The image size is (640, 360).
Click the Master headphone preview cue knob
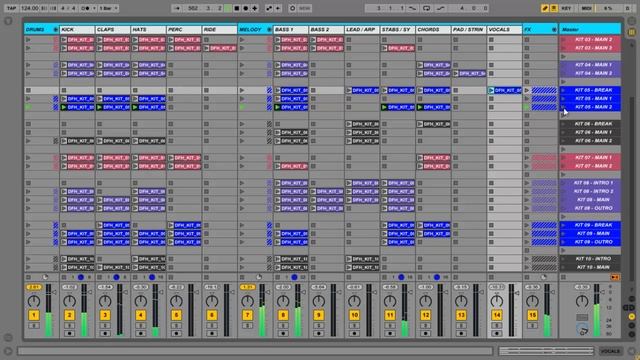[582, 329]
